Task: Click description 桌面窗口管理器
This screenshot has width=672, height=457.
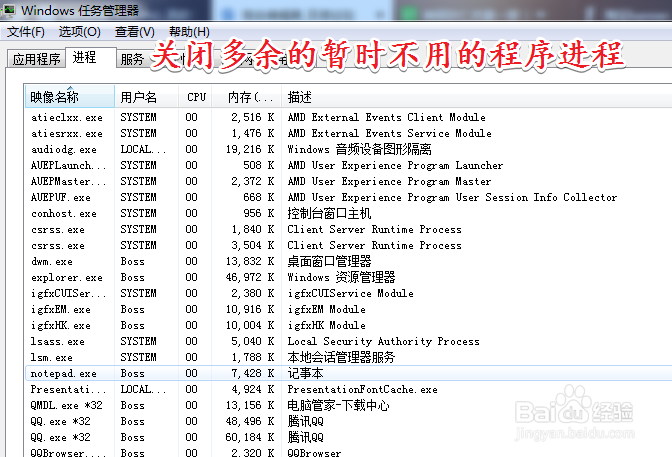Action: [329, 262]
